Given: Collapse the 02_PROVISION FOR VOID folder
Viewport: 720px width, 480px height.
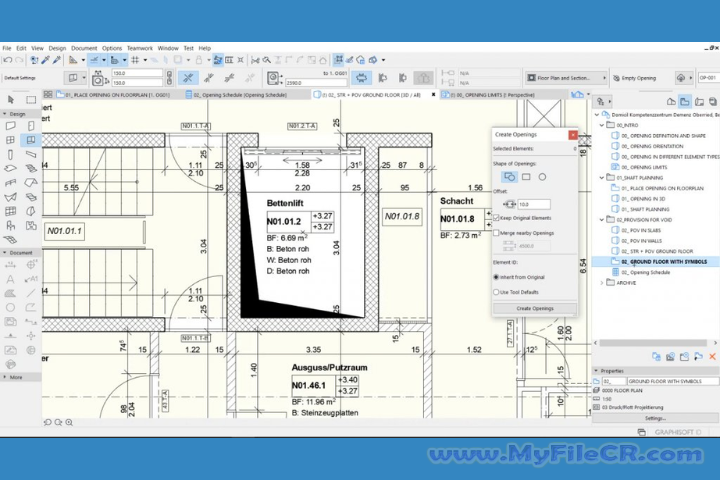Looking at the screenshot, I should (602, 220).
